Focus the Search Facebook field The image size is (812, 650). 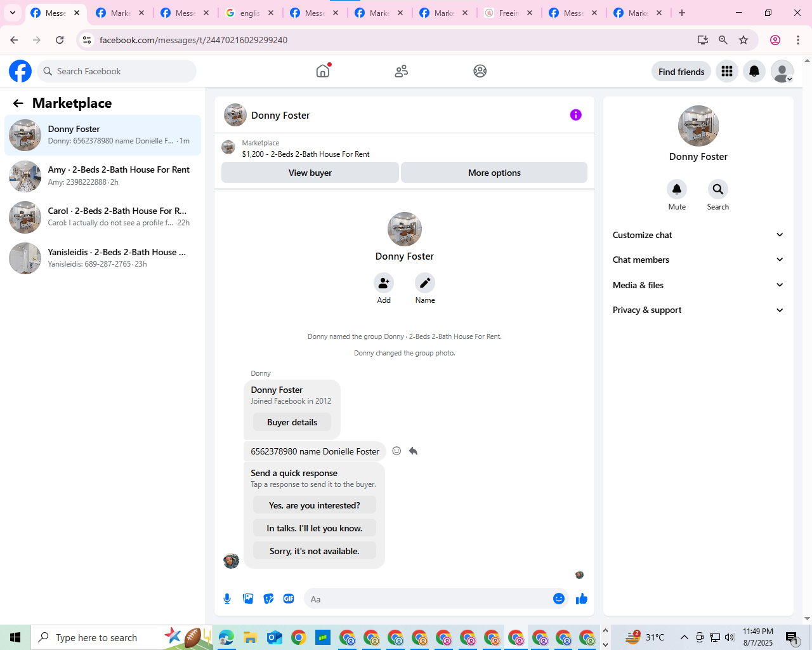coord(117,71)
